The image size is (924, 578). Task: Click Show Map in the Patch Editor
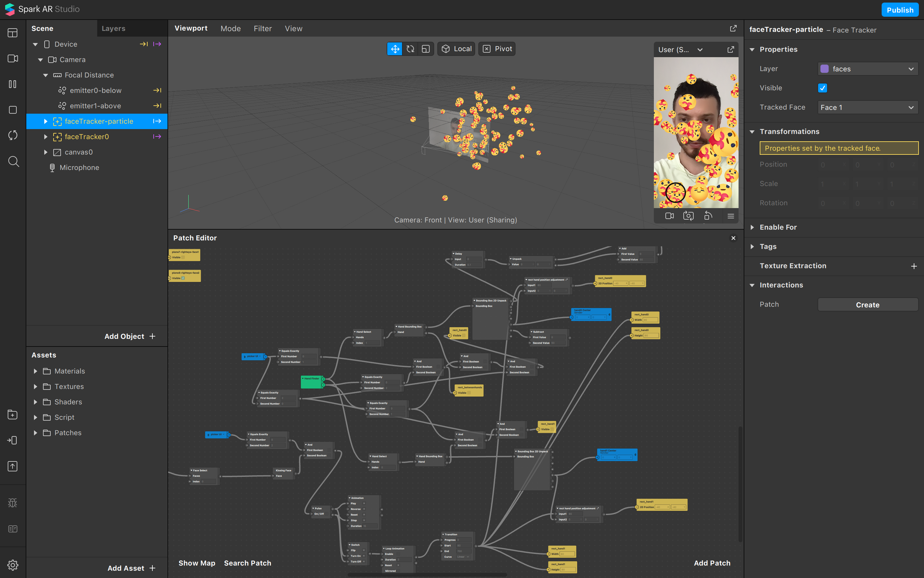point(197,563)
